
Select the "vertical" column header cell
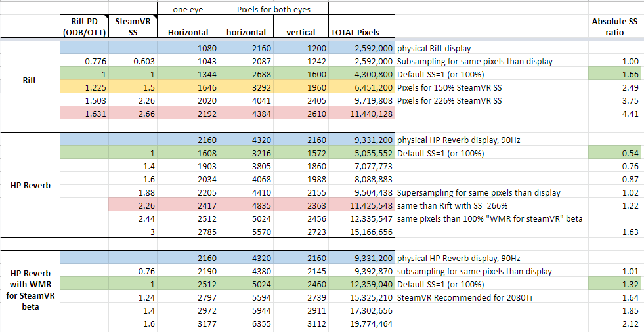click(300, 32)
